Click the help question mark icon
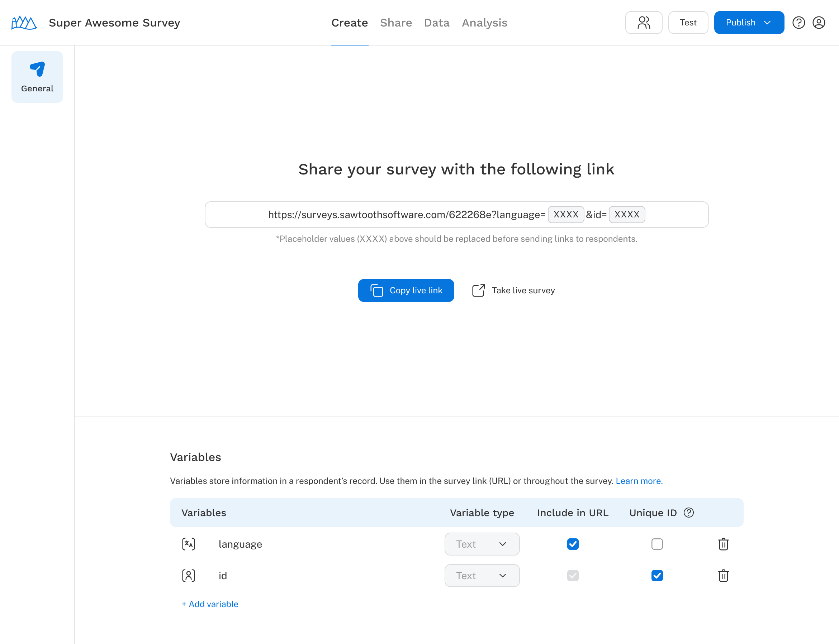Image resolution: width=839 pixels, height=644 pixels. point(799,22)
